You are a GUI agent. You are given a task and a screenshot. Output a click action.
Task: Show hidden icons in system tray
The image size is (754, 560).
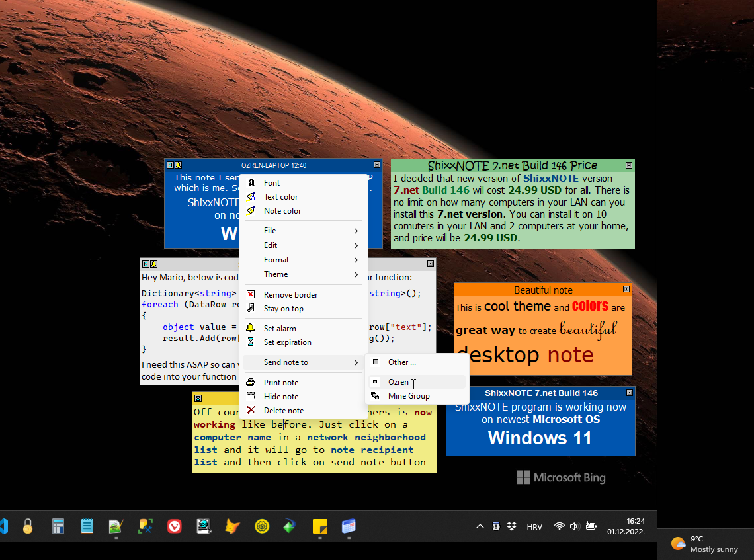coord(480,526)
